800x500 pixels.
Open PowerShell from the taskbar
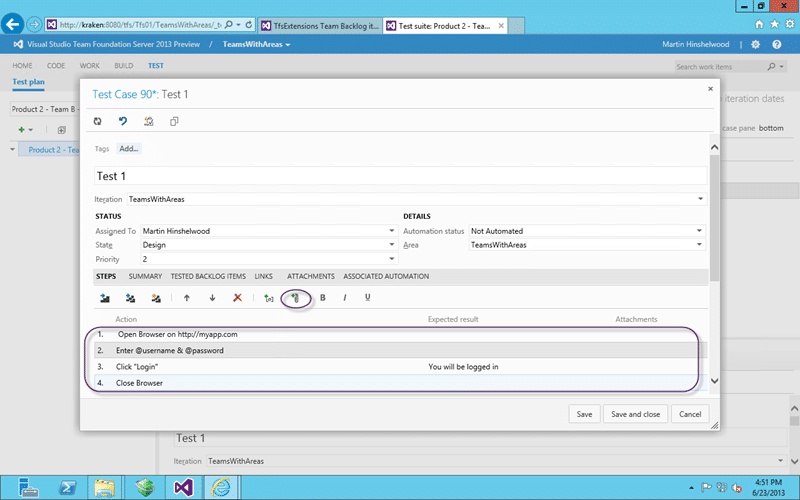tap(67, 487)
